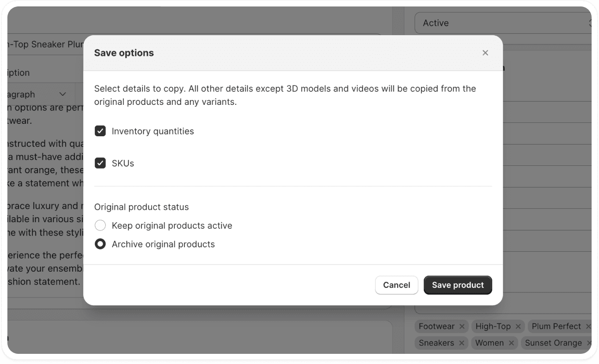
Task: Uncheck the SKUs checkbox
Action: click(x=100, y=163)
